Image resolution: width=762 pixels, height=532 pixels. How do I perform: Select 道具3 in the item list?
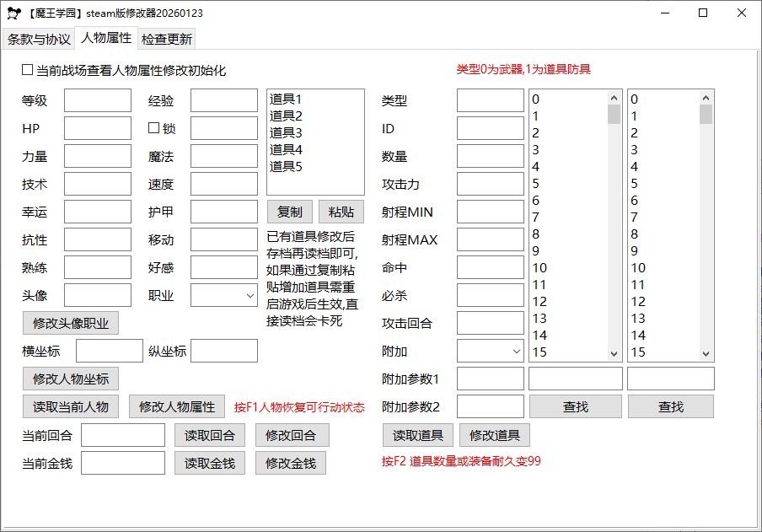tap(286, 132)
